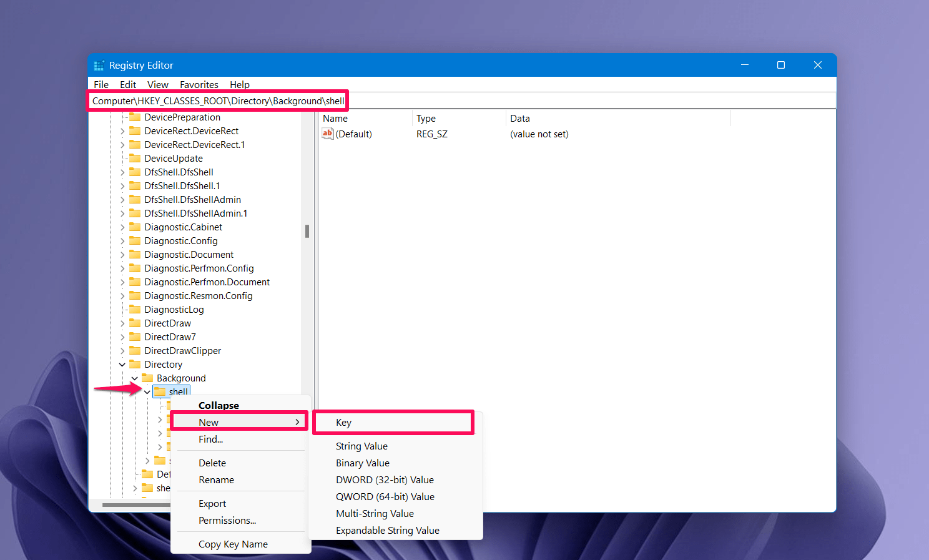The image size is (929, 560).
Task: Choose Delete in the context menu
Action: click(x=241, y=463)
